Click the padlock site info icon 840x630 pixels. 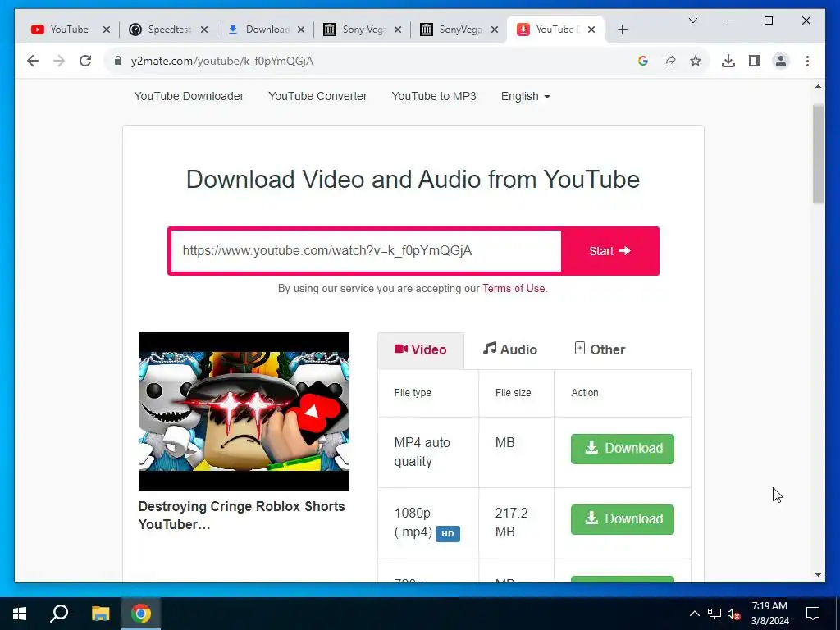118,61
